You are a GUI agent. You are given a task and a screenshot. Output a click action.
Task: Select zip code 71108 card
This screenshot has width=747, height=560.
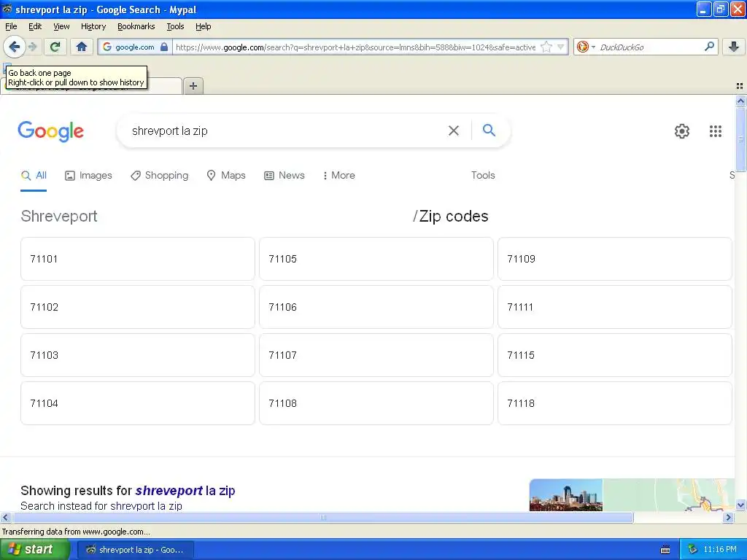click(x=376, y=403)
